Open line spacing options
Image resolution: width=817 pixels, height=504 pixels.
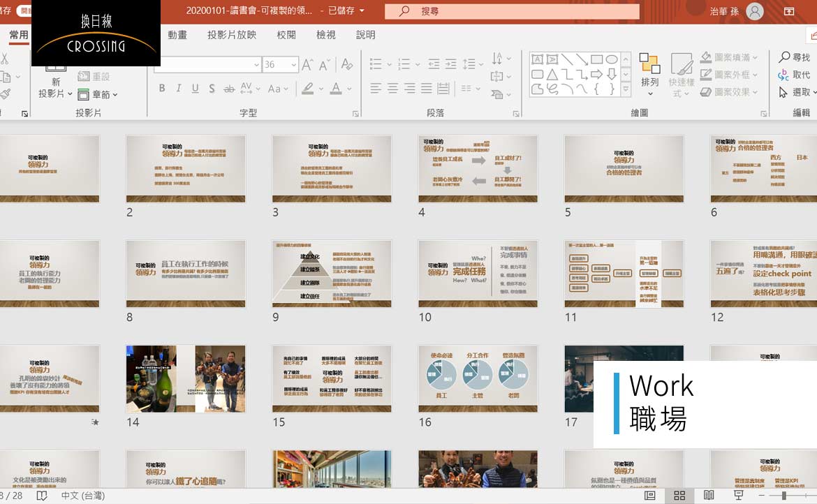473,64
